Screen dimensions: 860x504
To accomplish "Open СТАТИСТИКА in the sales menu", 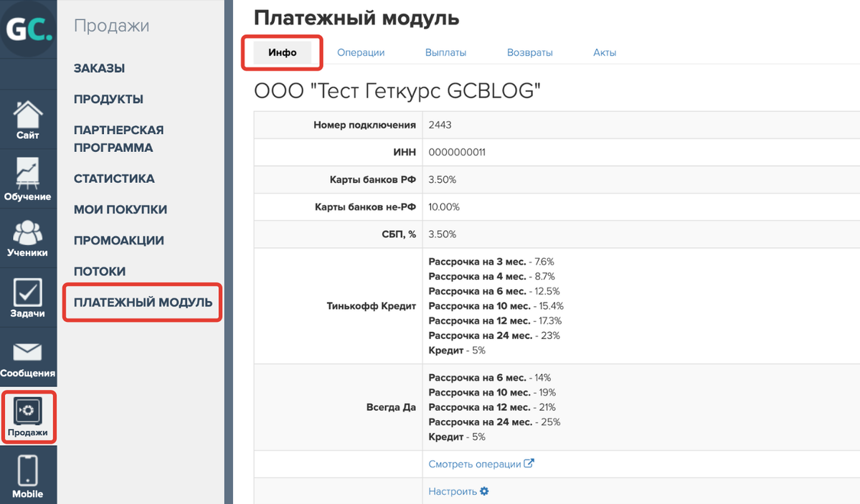I will (114, 179).
